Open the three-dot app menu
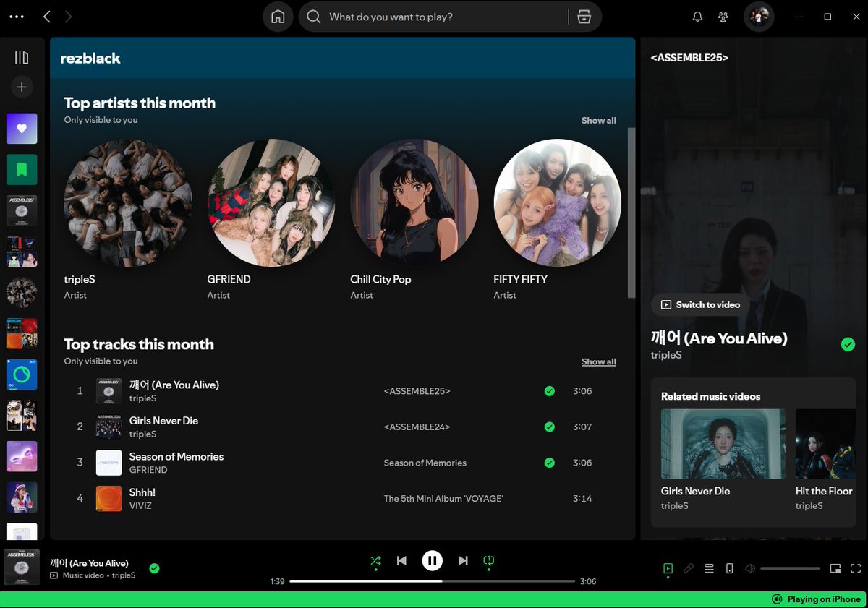The image size is (868, 608). click(16, 17)
